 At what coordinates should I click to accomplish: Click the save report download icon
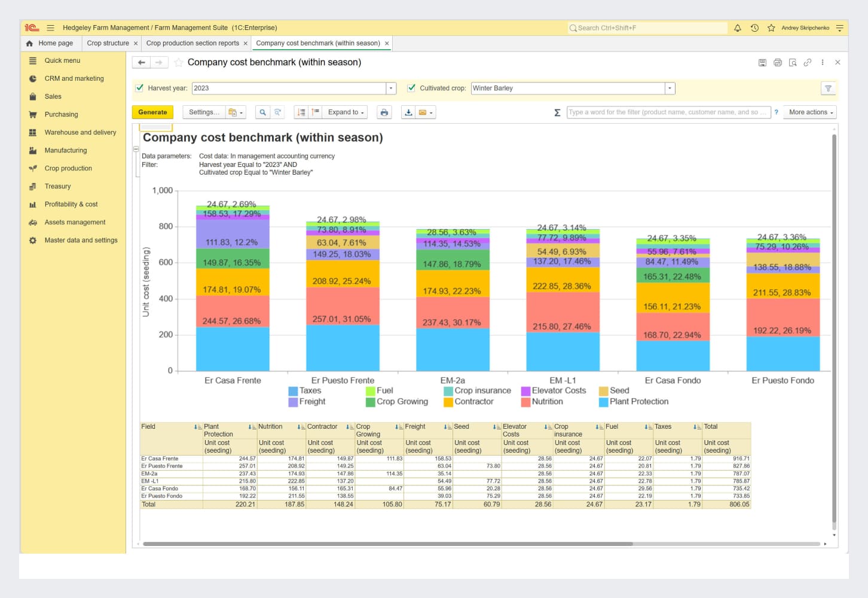click(x=408, y=112)
